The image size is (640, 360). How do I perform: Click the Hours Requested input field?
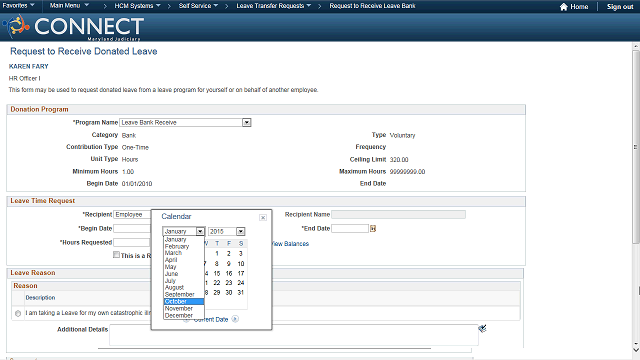pyautogui.click(x=132, y=242)
